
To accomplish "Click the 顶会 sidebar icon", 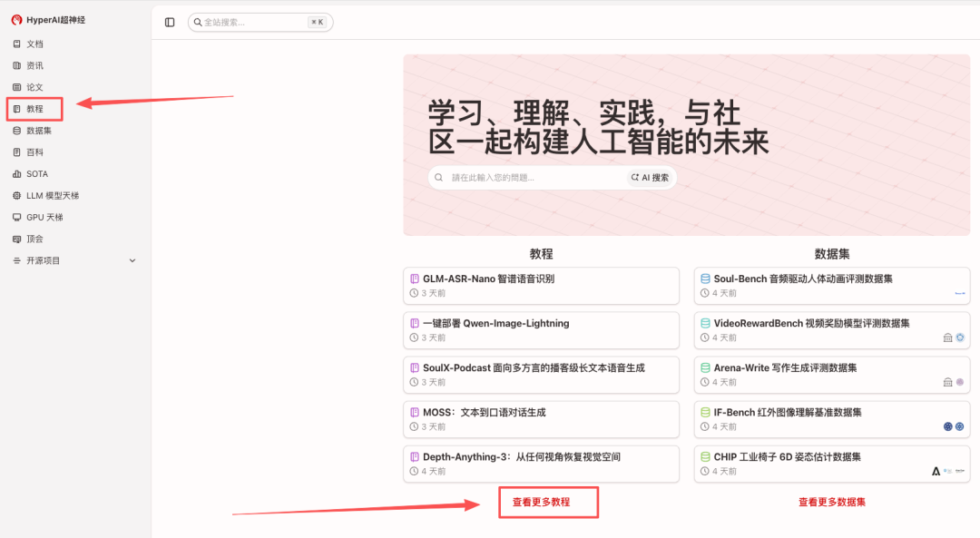I will (17, 240).
